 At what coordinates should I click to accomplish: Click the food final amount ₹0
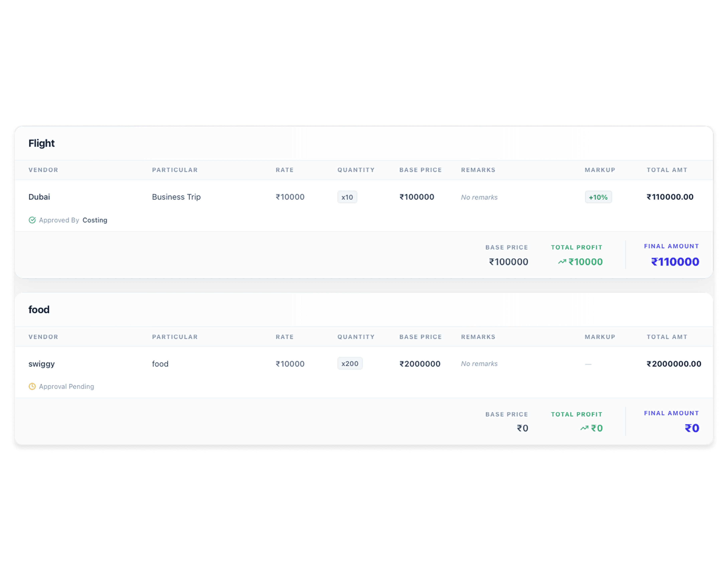692,428
